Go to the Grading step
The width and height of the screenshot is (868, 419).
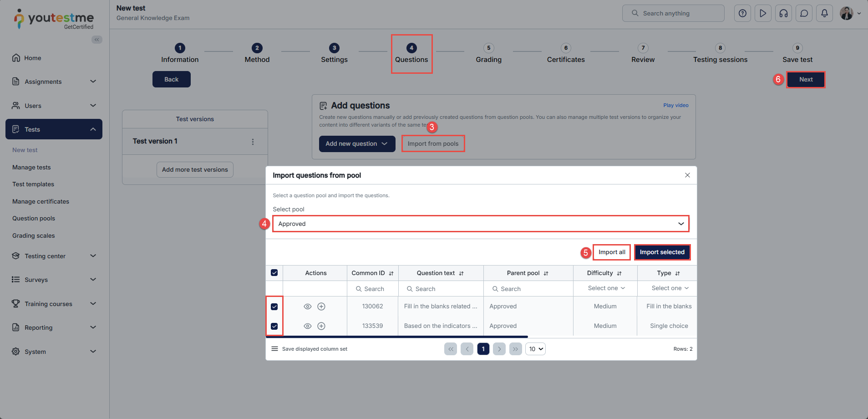[488, 53]
